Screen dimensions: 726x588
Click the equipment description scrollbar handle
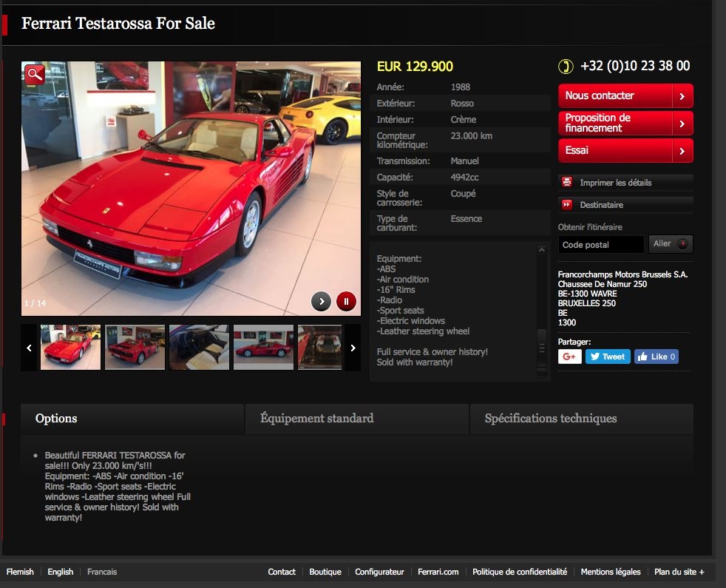click(x=542, y=348)
